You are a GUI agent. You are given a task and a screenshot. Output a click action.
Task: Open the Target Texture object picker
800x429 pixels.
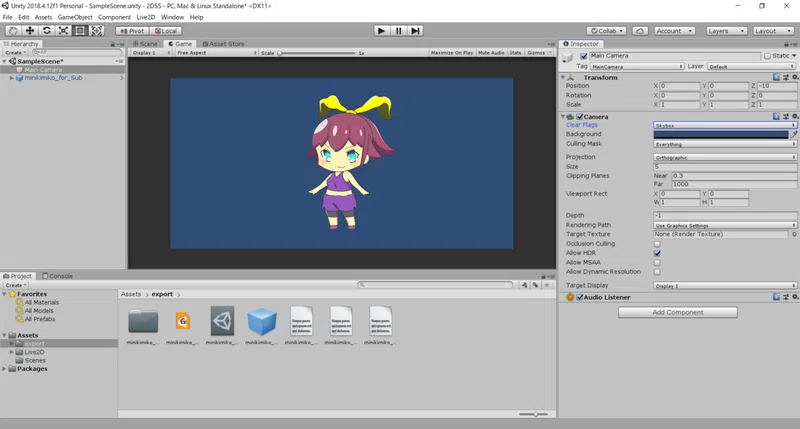pyautogui.click(x=794, y=234)
